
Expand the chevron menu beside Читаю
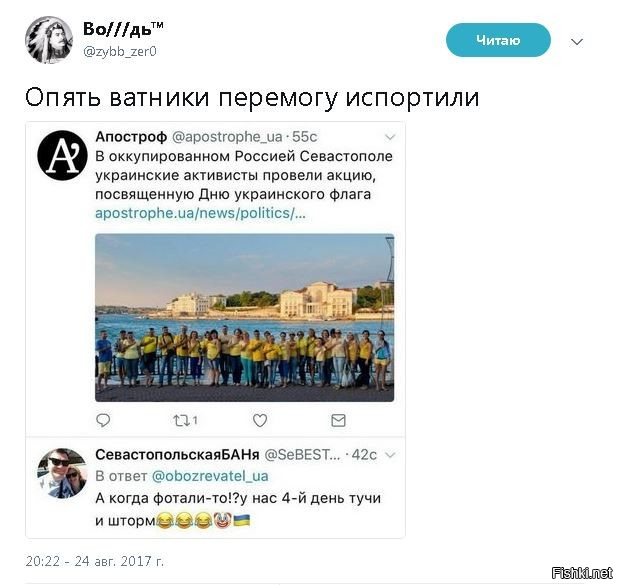pos(577,42)
